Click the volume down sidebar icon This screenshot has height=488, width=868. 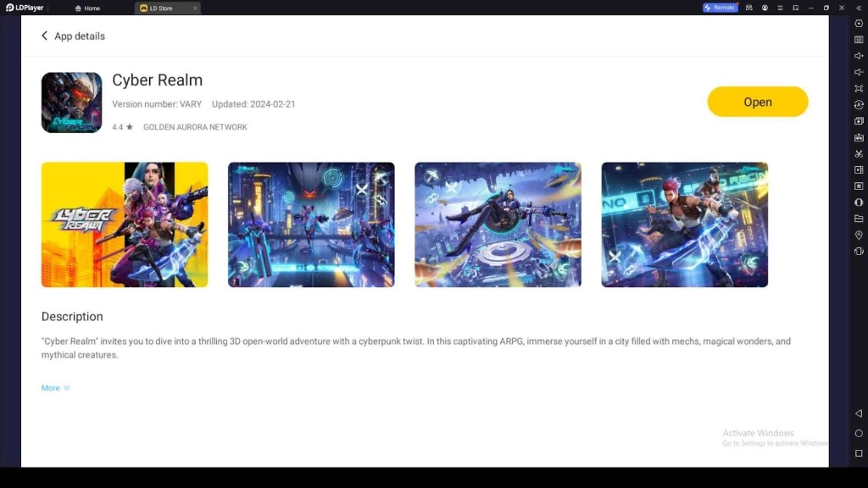click(x=859, y=72)
